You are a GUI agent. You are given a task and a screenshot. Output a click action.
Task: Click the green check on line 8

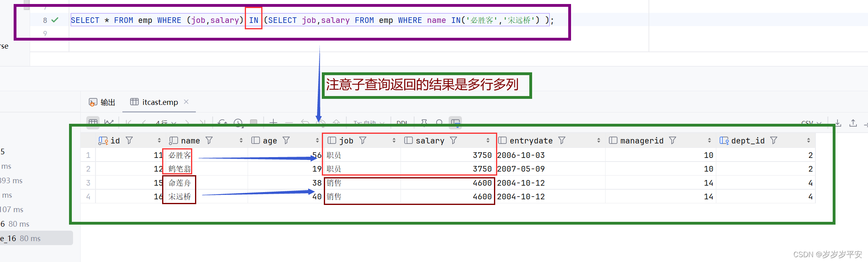click(55, 20)
